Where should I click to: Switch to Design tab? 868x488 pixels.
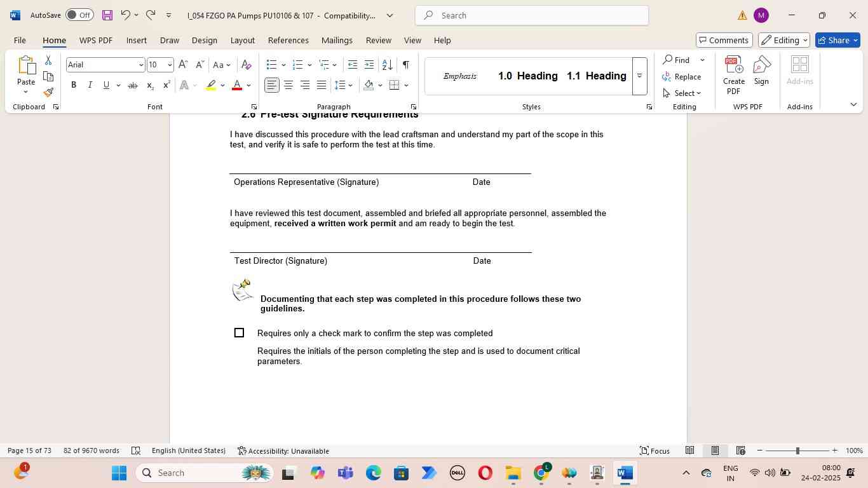coord(205,40)
